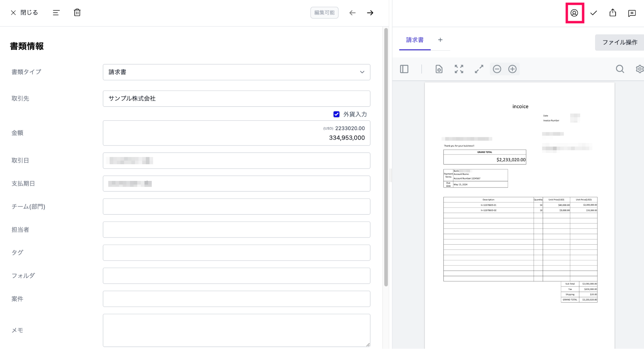Click the share upload icon
The image size is (644, 349).
click(612, 13)
